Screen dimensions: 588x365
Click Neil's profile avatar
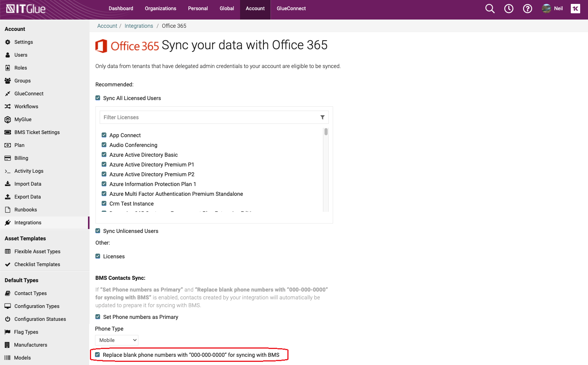click(546, 9)
